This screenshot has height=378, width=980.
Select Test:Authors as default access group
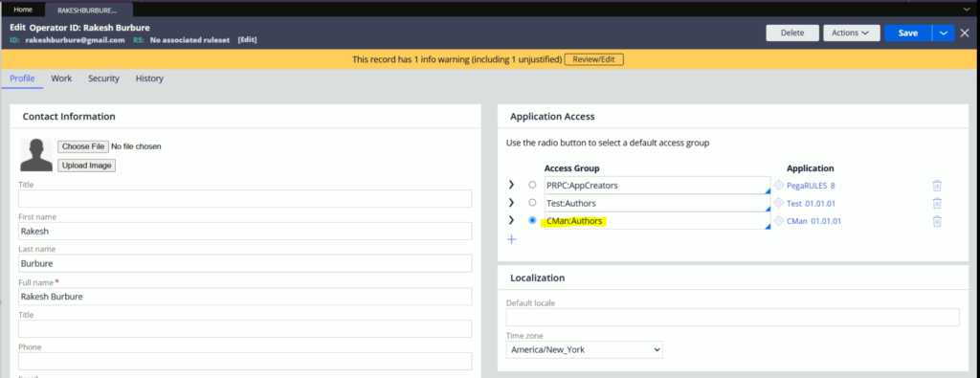pyautogui.click(x=532, y=203)
